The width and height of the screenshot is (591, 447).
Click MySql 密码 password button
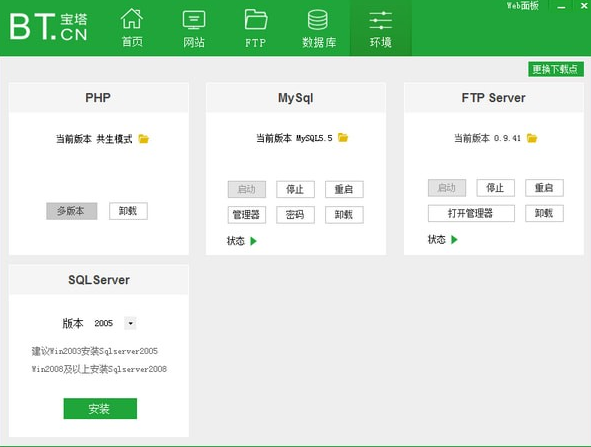tap(296, 215)
